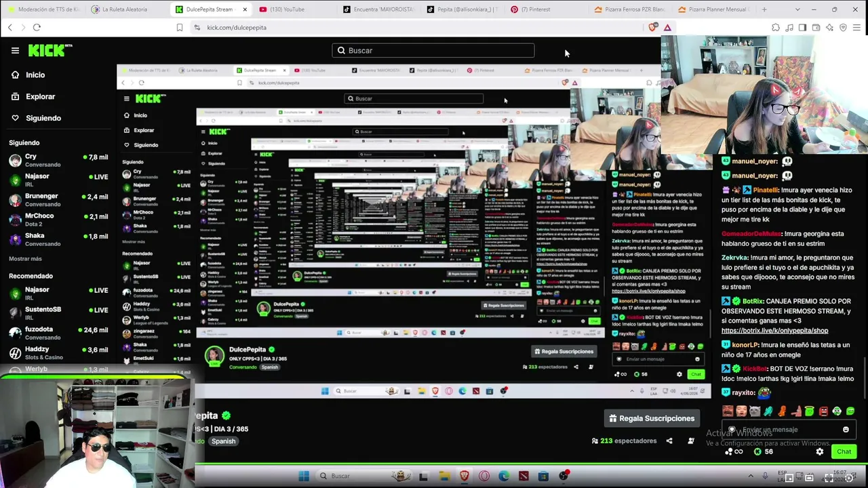The width and height of the screenshot is (868, 488).
Task: Bookmark the page with the bookmark icon
Action: (180, 27)
